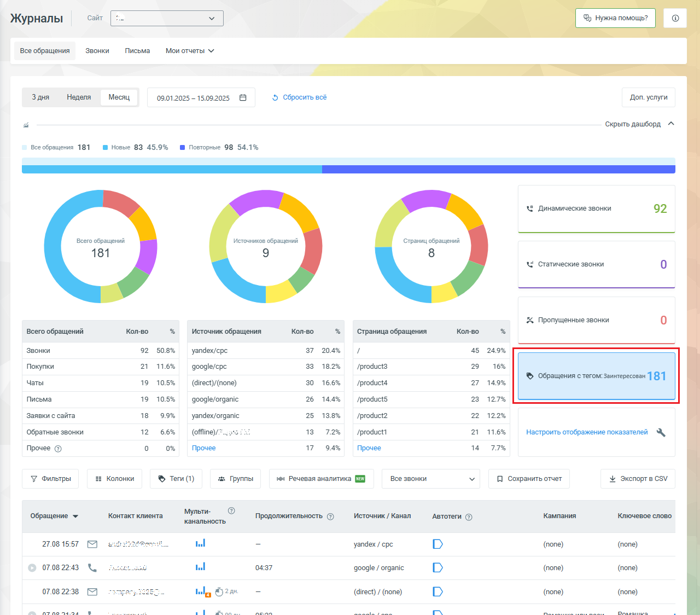Viewport: 700px width, 615px height.
Task: Click the Все обращения legend color square
Action: tap(24, 148)
